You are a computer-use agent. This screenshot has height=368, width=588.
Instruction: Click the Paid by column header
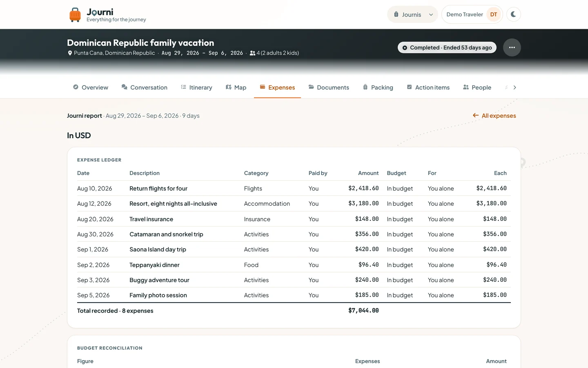pyautogui.click(x=318, y=173)
